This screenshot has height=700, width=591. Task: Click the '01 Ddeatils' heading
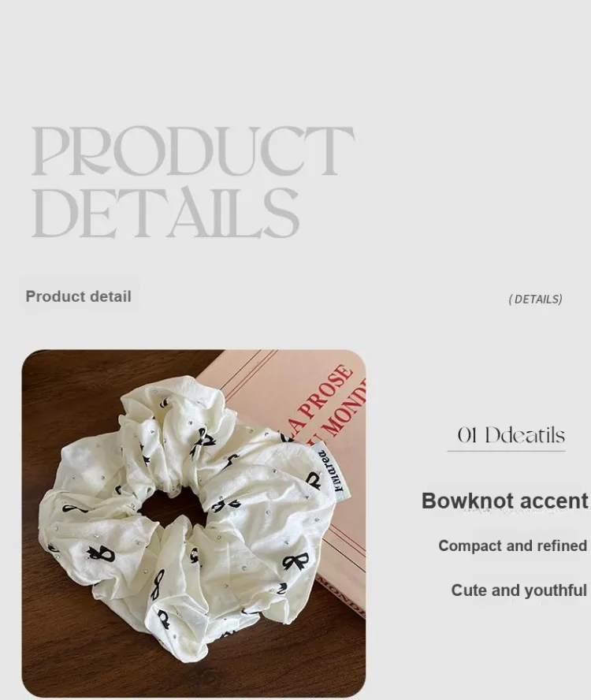(x=511, y=435)
